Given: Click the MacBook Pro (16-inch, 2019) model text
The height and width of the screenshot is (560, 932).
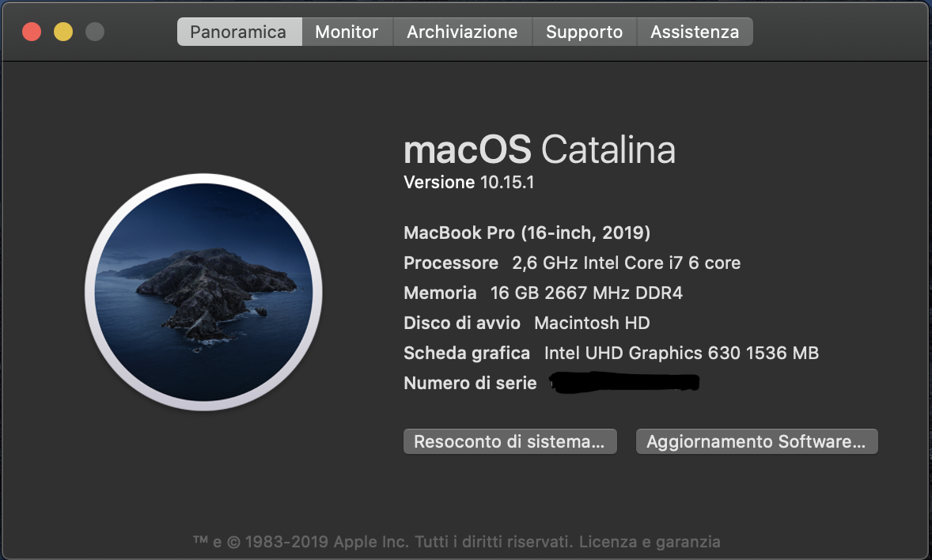Looking at the screenshot, I should click(527, 233).
